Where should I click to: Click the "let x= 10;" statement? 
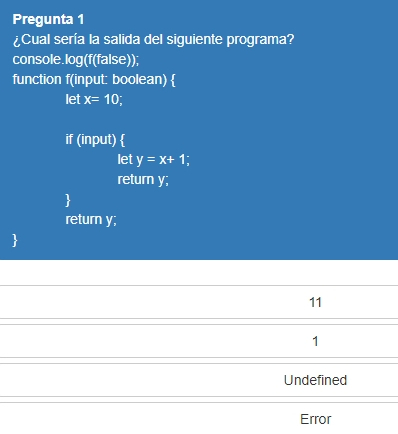(94, 99)
